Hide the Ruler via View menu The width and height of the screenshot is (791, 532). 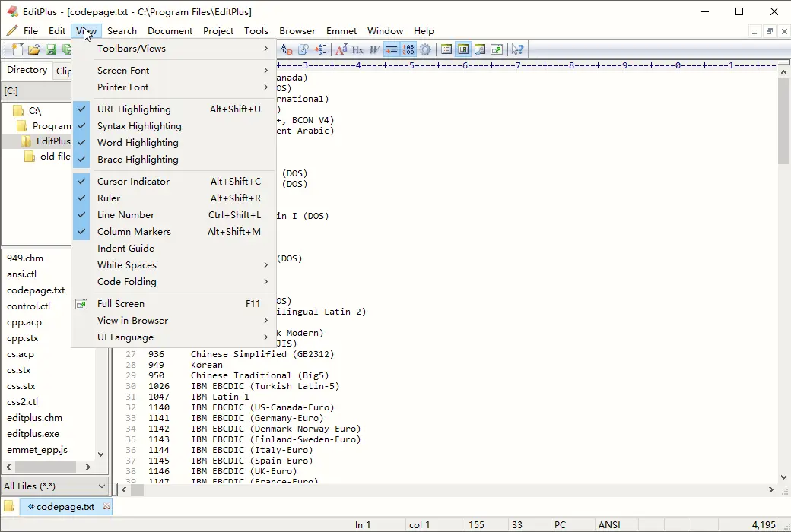[x=174, y=198]
